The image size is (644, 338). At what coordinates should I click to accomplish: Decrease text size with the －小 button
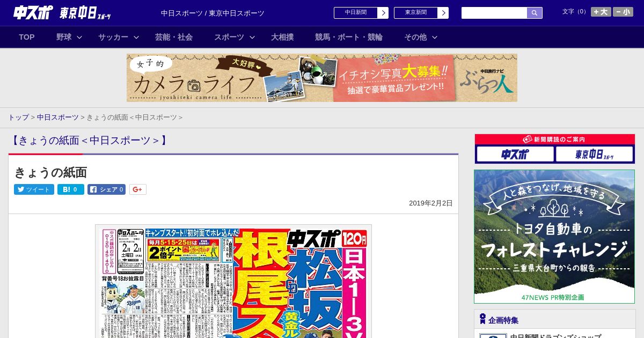[x=623, y=12]
